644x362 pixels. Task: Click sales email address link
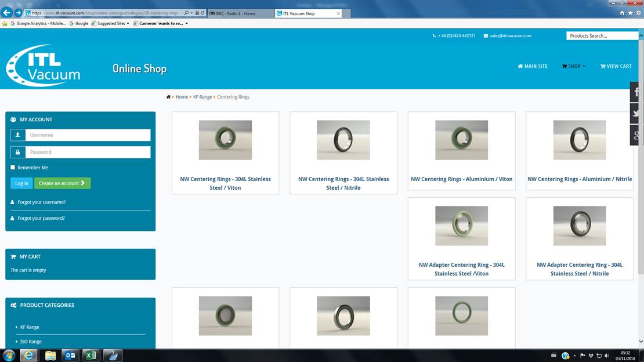point(510,36)
